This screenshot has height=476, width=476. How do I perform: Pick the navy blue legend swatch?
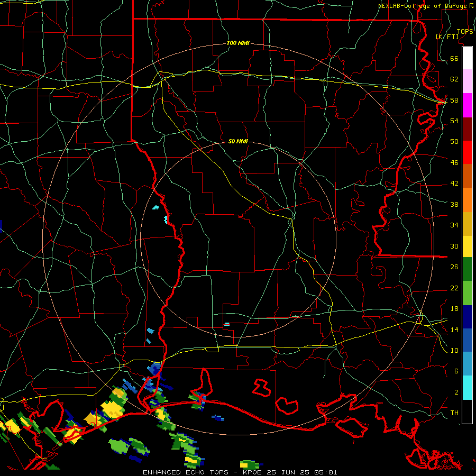point(467,317)
